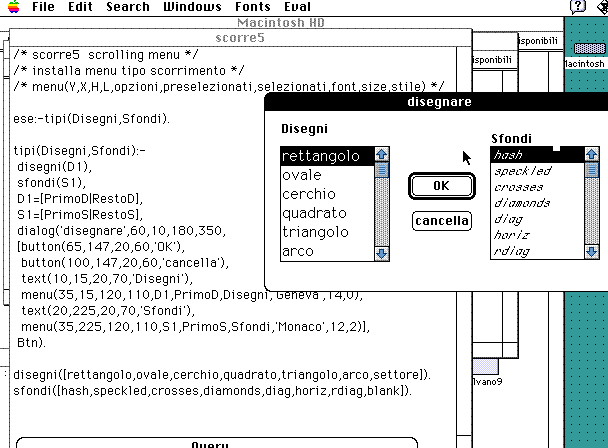Click the '/* installa menu tipo scorrimento */' comment
The height and width of the screenshot is (448, 608).
point(129,71)
